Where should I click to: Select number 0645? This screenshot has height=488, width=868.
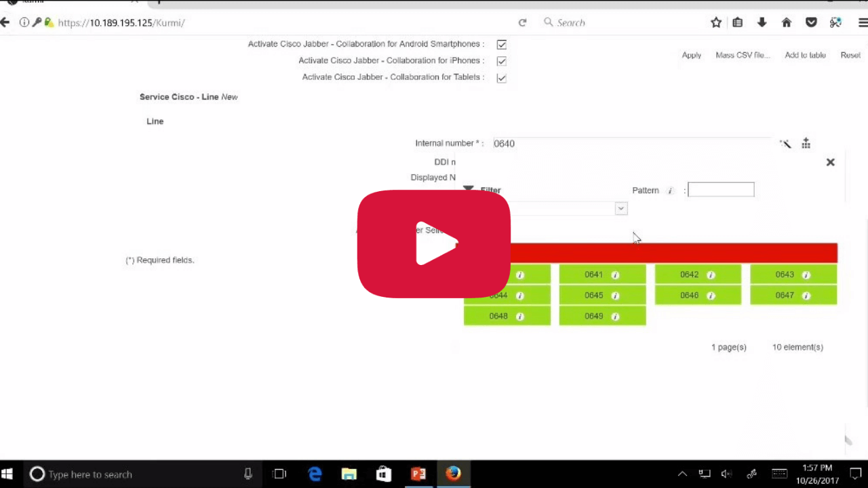pyautogui.click(x=602, y=296)
